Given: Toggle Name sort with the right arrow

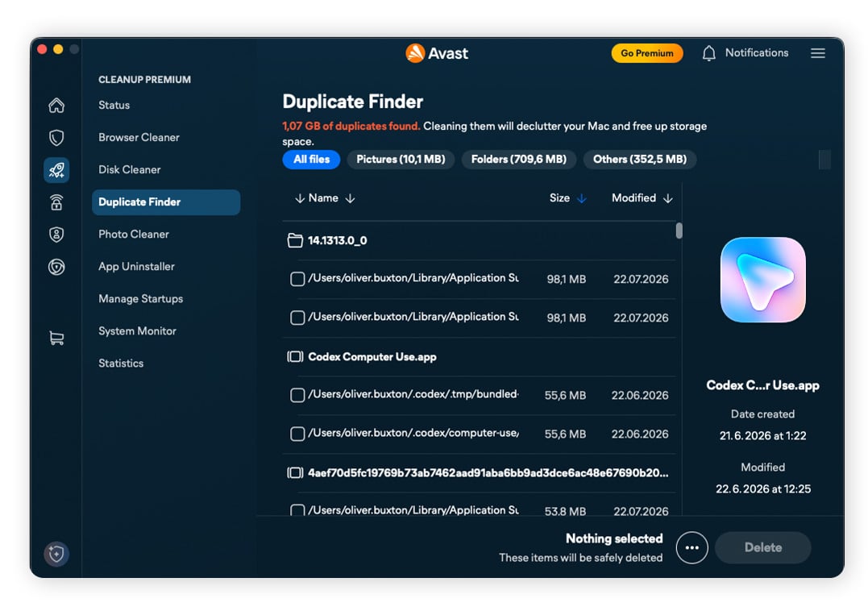Looking at the screenshot, I should tap(350, 198).
